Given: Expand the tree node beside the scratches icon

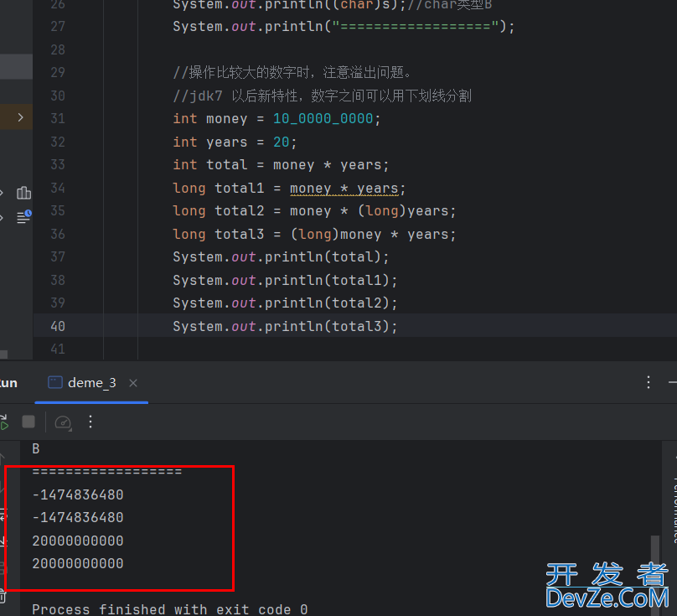Looking at the screenshot, I should (x=3, y=217).
